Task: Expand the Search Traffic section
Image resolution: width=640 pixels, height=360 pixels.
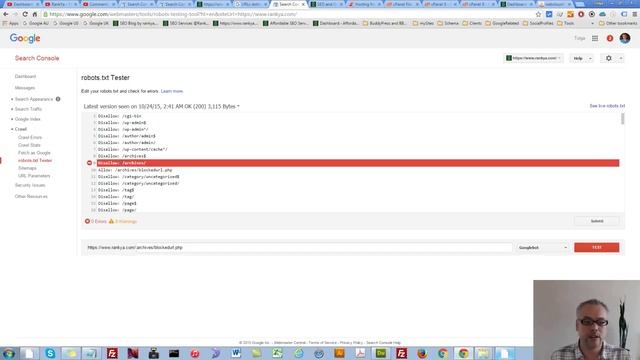Action: 28,109
